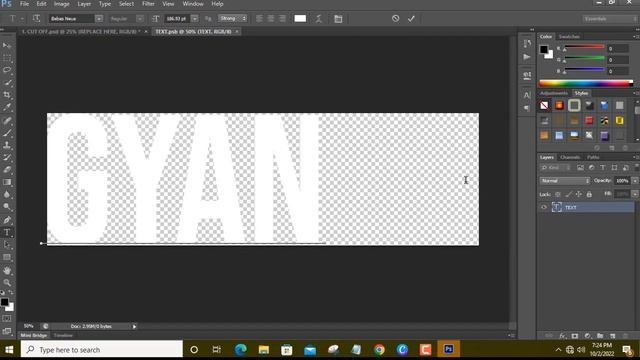Switch to the Channels tab
640x360 pixels.
point(570,157)
